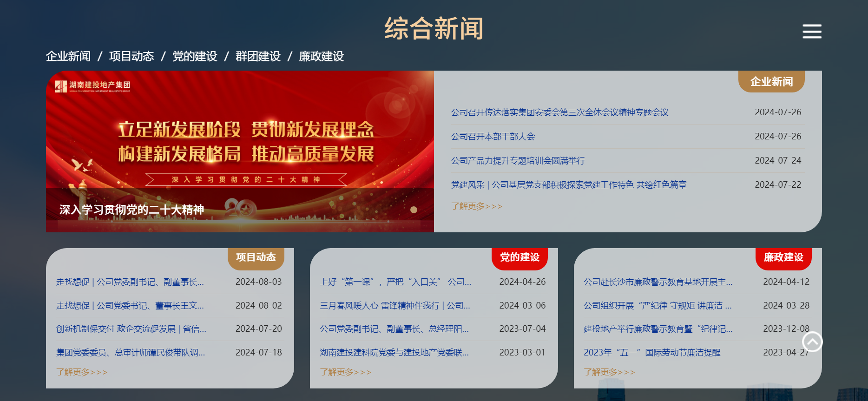Viewport: 868px width, 401px height.
Task: Open the 群团建设 navigation tab
Action: [x=258, y=57]
